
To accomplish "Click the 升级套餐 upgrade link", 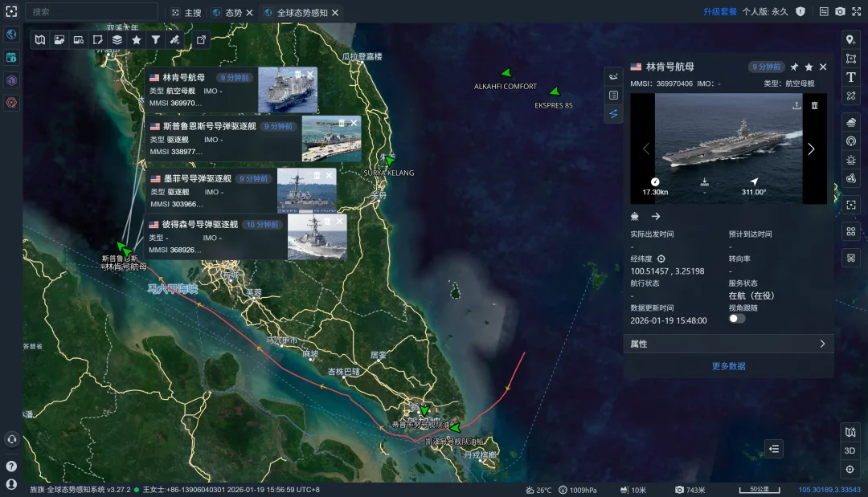I will 719,12.
